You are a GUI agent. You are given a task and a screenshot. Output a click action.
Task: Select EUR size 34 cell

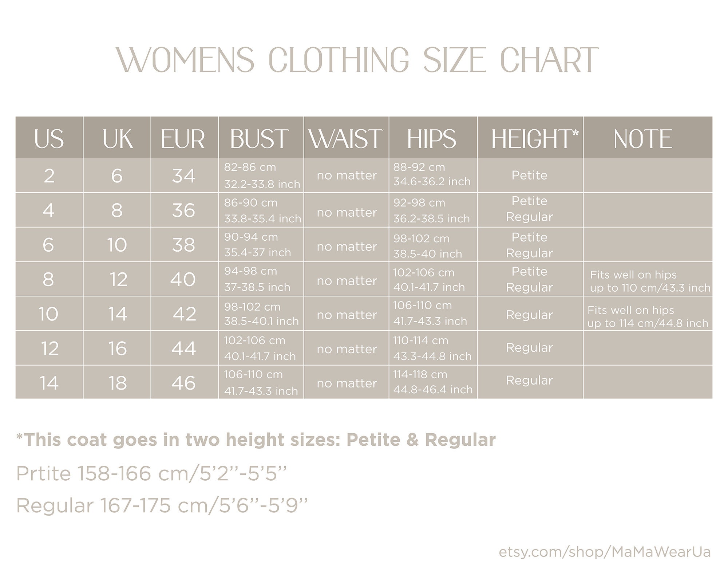(185, 176)
